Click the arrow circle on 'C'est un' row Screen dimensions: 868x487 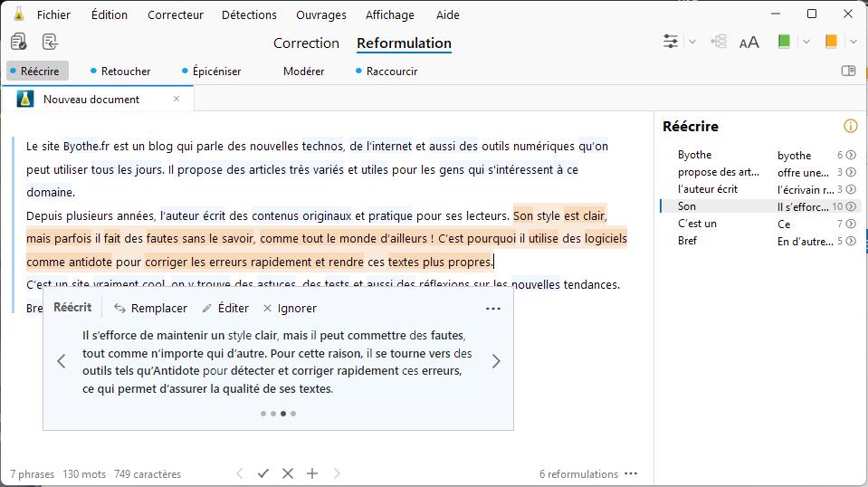tap(852, 224)
